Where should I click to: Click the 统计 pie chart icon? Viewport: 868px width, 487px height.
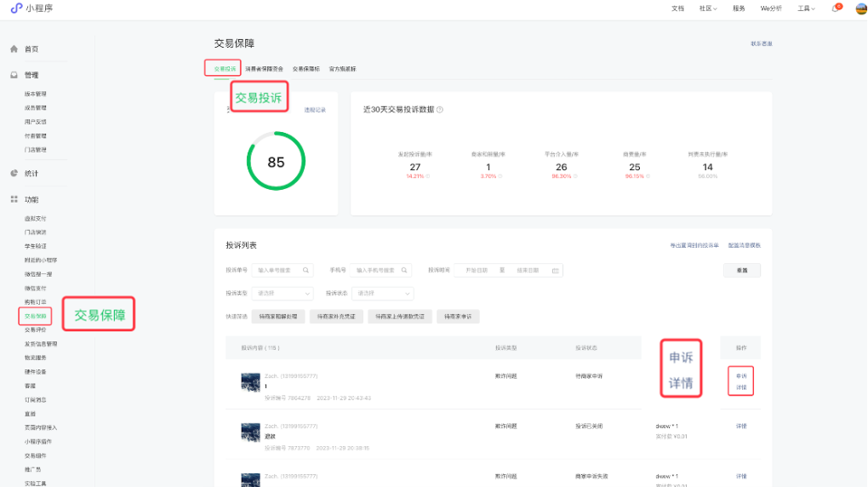14,173
